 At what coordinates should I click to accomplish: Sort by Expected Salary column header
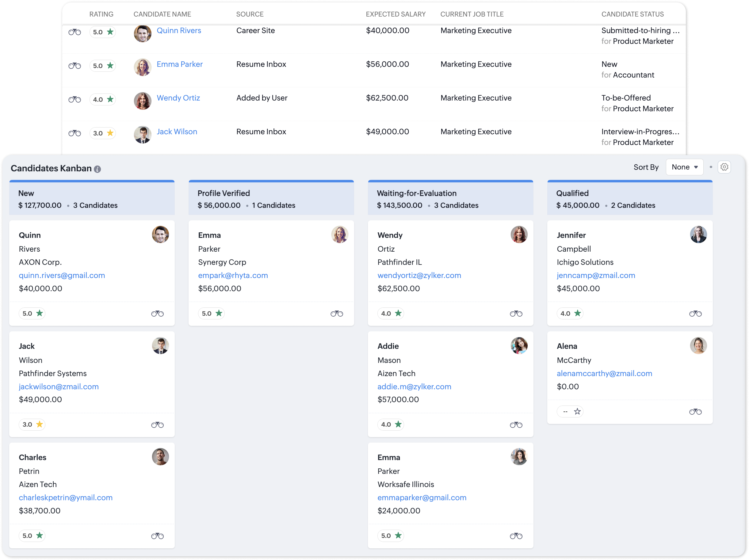[x=395, y=14]
